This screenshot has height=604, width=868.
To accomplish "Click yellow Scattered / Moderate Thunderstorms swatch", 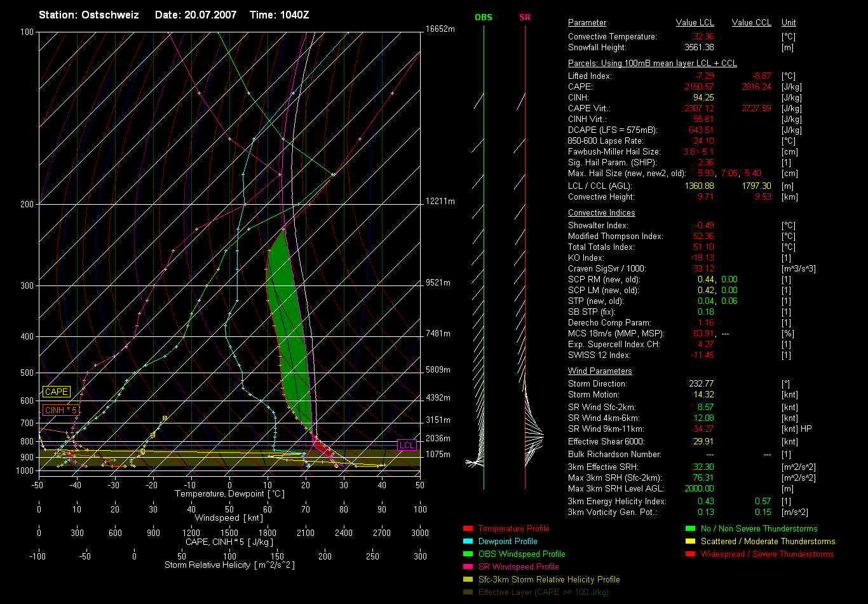I will click(690, 541).
